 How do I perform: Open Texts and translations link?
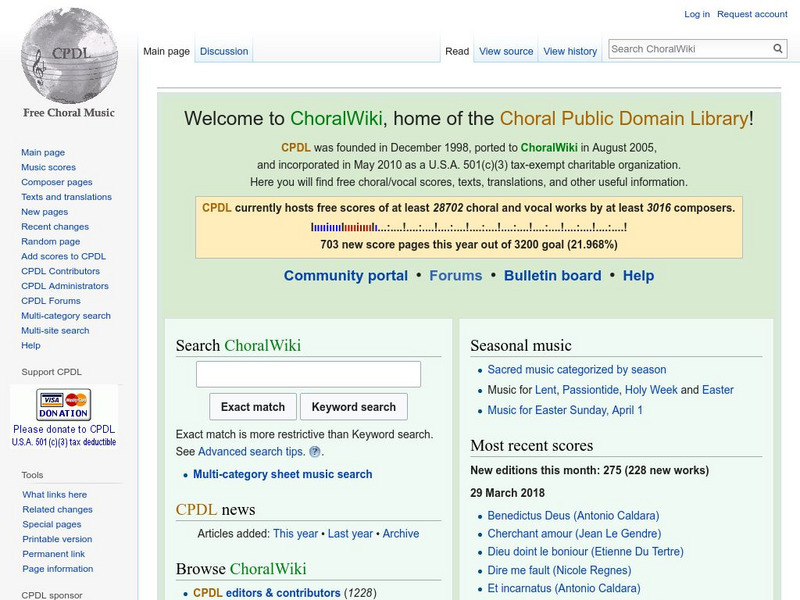coord(66,196)
